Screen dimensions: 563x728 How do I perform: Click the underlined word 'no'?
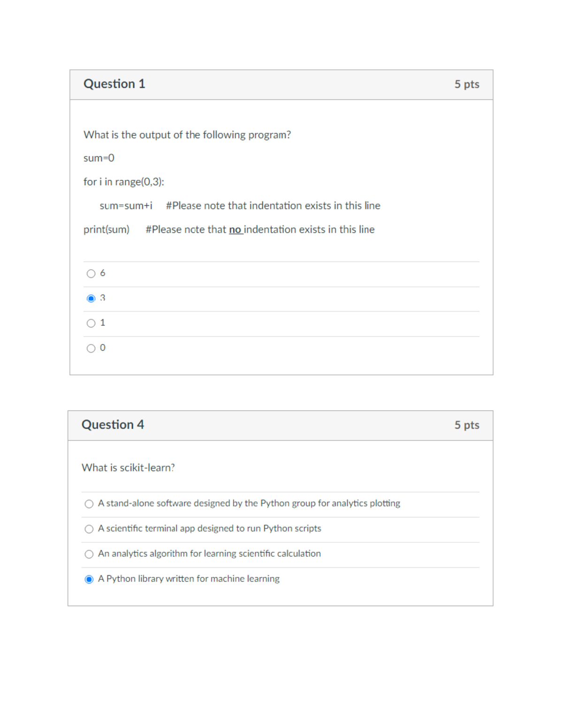[x=235, y=230]
